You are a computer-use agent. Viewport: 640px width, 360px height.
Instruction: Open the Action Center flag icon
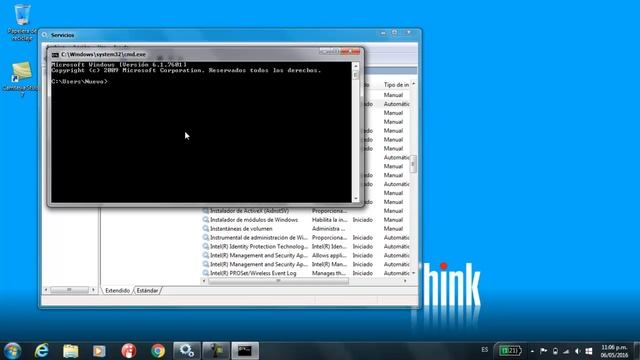click(543, 351)
